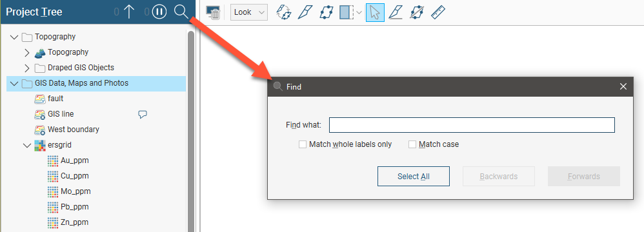Click the rotate view icon beside Look

coord(283,12)
